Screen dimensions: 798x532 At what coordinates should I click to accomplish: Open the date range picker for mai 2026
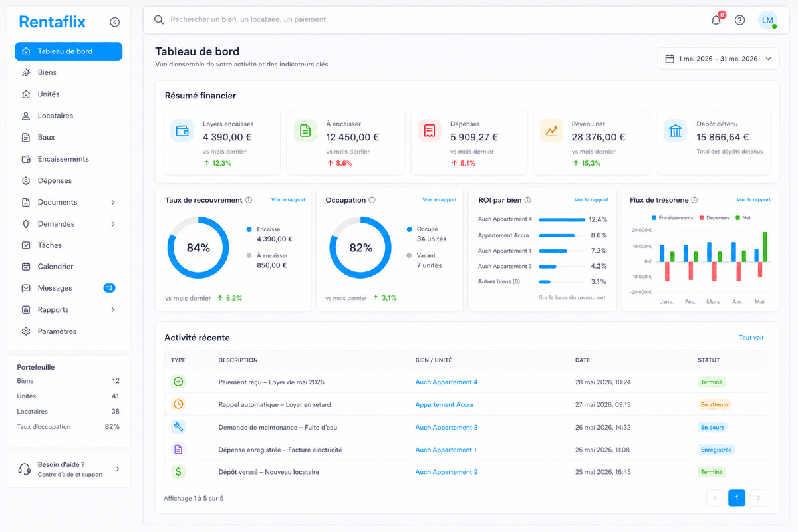[x=718, y=59]
